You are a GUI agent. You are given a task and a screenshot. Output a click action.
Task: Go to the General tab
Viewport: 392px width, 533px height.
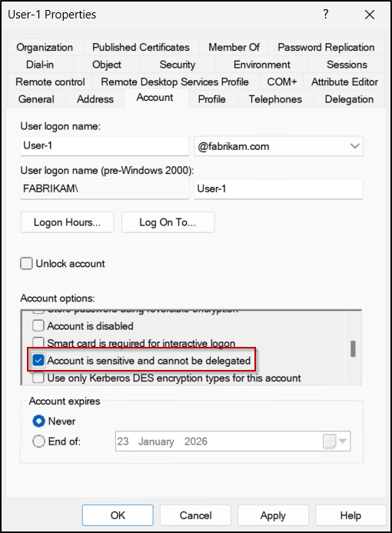pyautogui.click(x=36, y=99)
